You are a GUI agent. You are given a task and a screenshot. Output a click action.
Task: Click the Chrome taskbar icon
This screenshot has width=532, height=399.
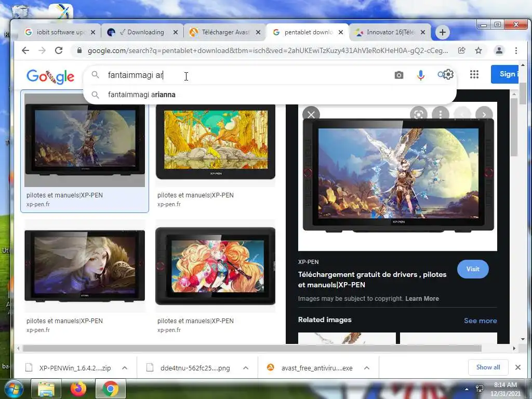click(x=111, y=389)
